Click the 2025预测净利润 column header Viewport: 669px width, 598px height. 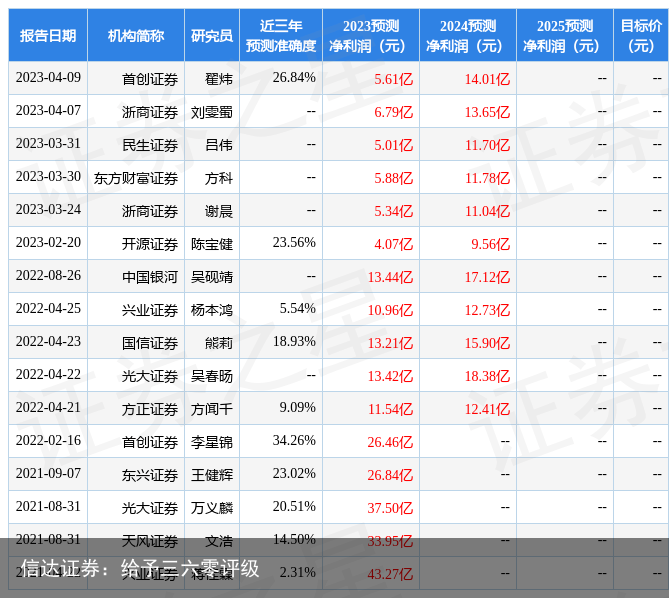pyautogui.click(x=564, y=35)
